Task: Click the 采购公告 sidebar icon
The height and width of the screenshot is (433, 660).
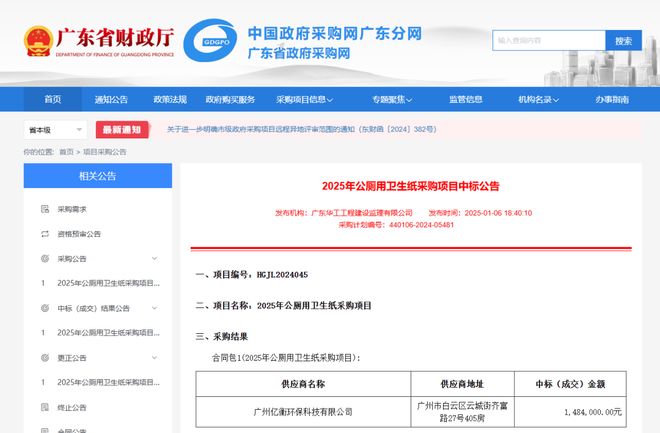Action: click(x=45, y=258)
